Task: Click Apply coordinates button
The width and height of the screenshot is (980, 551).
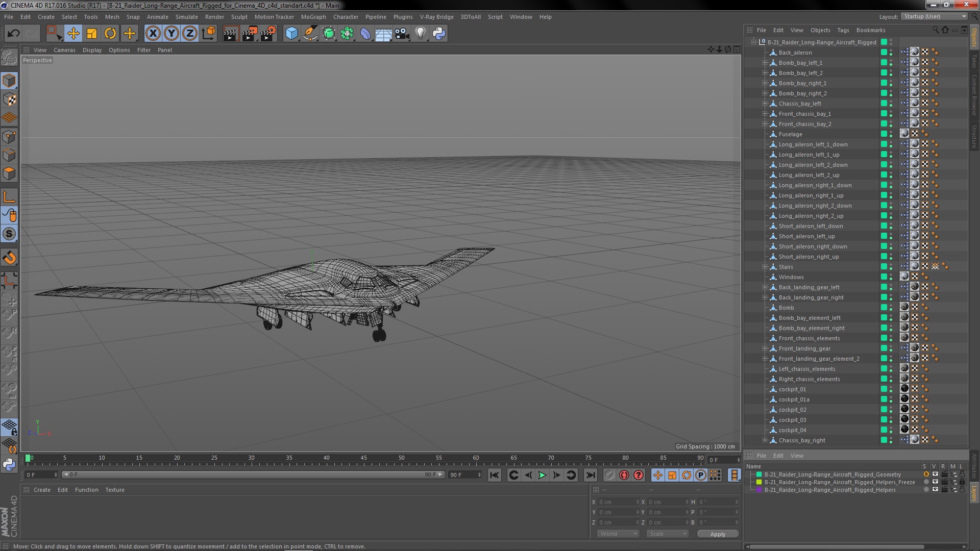Action: point(718,534)
